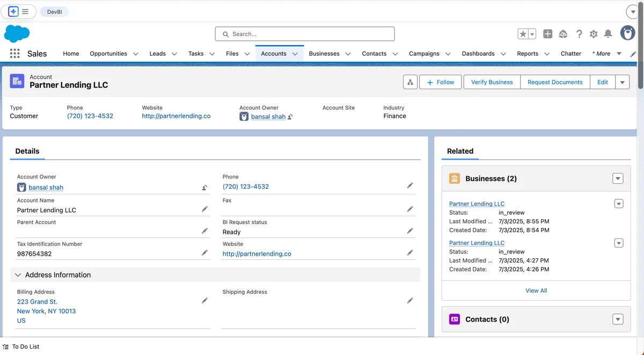This screenshot has height=355, width=644.
Task: Edit the BI Request status pencil icon
Action: tap(410, 231)
